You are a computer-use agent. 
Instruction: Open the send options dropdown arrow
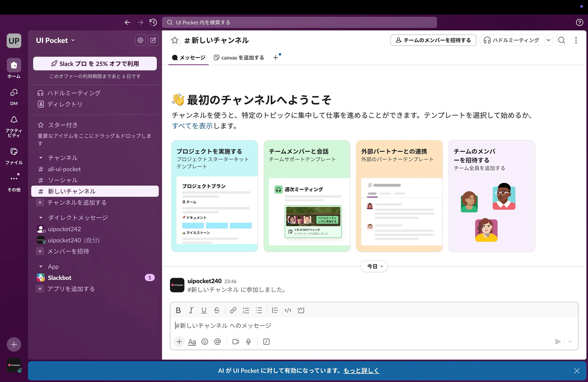[x=570, y=342]
